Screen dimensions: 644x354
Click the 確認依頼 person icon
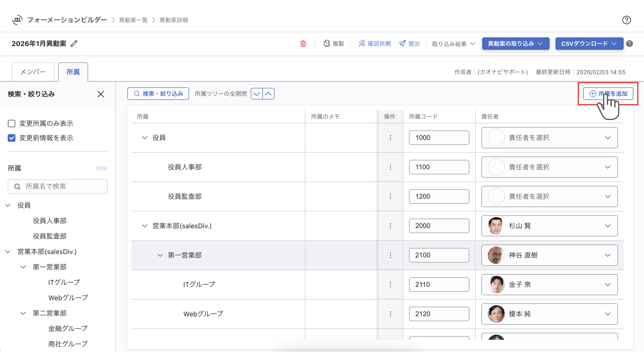coord(362,44)
